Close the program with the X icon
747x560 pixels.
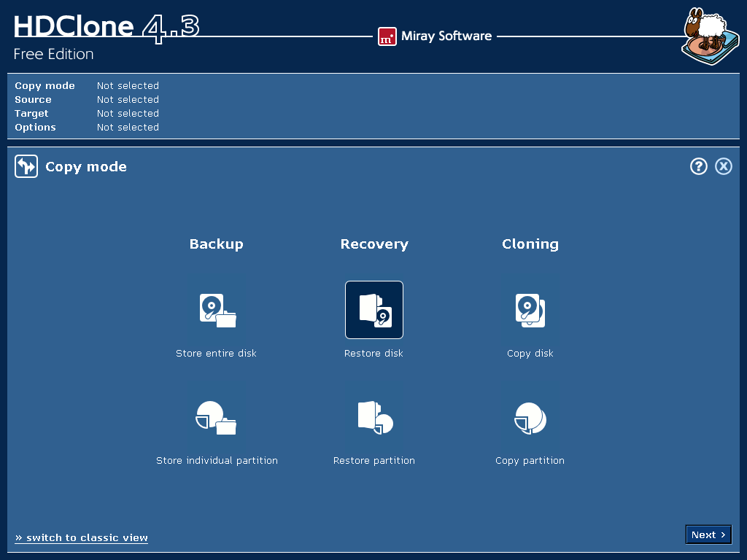tap(723, 166)
